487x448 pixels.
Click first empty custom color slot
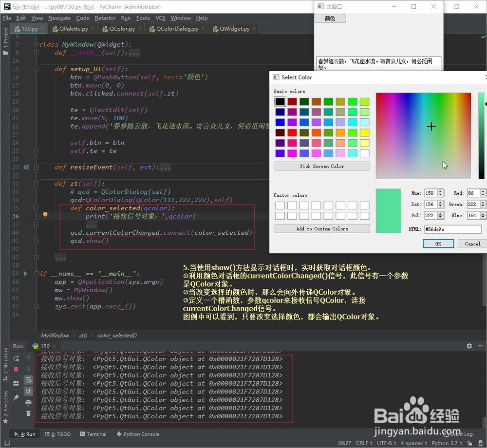pyautogui.click(x=280, y=205)
